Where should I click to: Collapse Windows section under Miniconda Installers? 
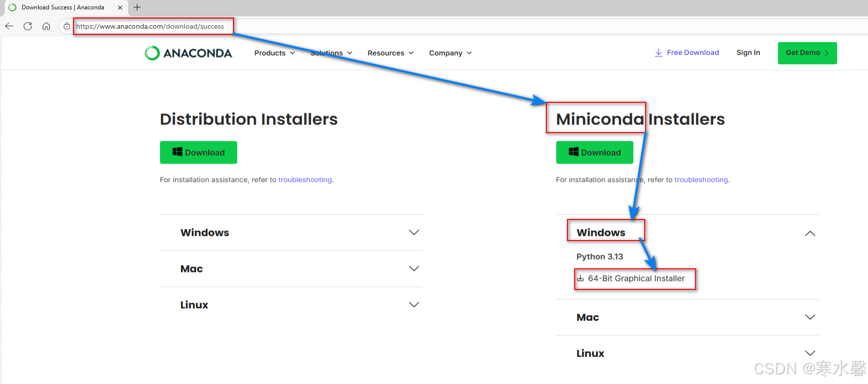[687, 233]
